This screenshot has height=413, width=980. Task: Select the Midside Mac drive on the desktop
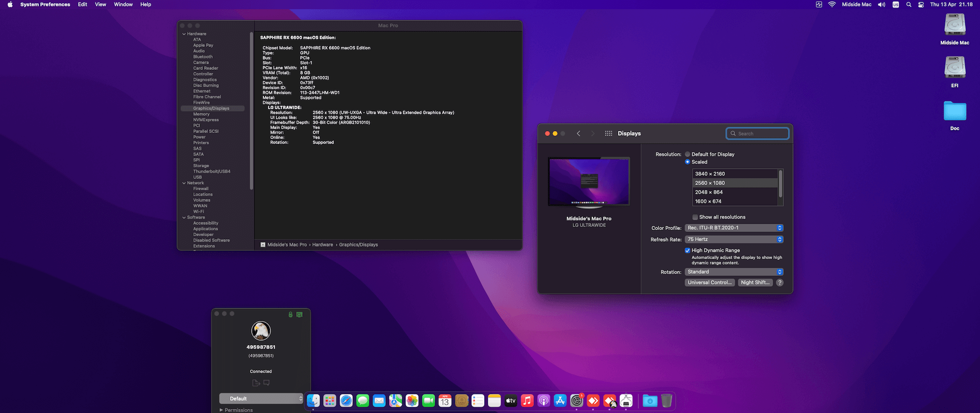pyautogui.click(x=955, y=29)
